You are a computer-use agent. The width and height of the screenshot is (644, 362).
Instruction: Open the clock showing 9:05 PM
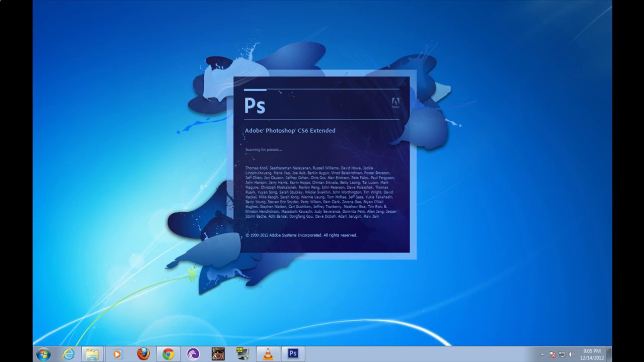[x=592, y=354]
